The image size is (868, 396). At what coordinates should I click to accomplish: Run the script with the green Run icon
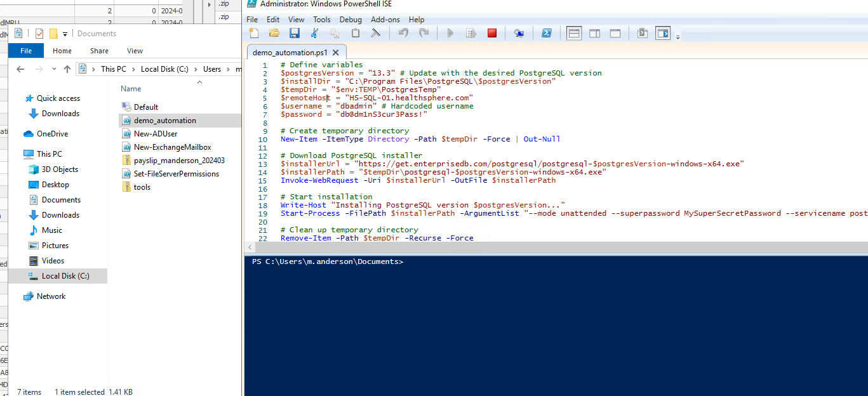click(450, 33)
